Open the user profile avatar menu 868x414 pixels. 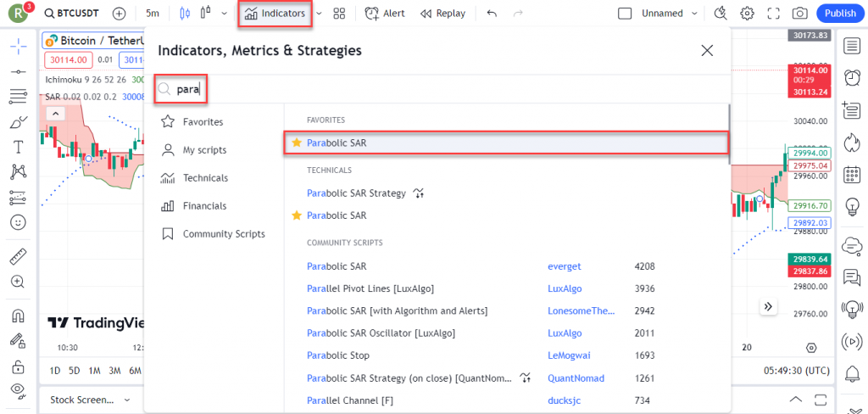(x=19, y=14)
